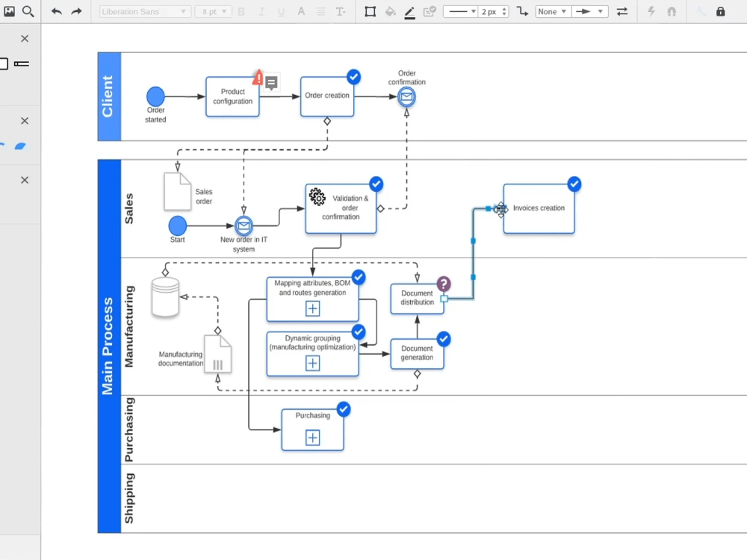Click the Undo arrow icon

click(x=57, y=11)
